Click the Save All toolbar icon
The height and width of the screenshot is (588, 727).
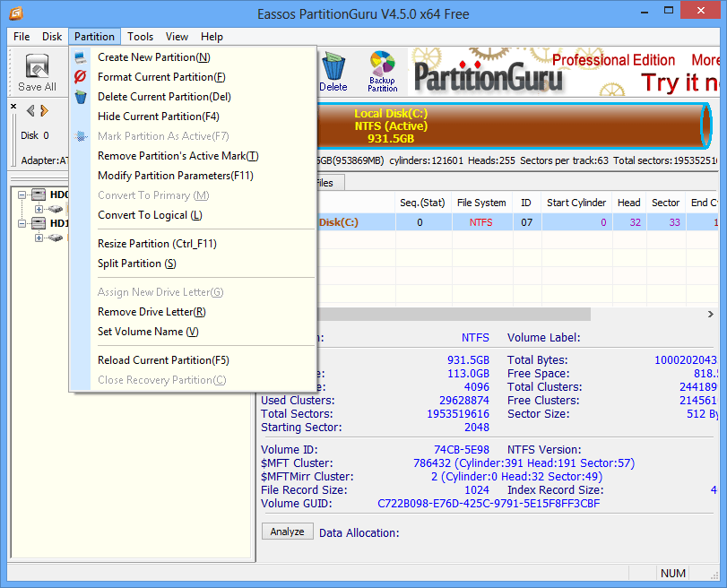coord(37,72)
